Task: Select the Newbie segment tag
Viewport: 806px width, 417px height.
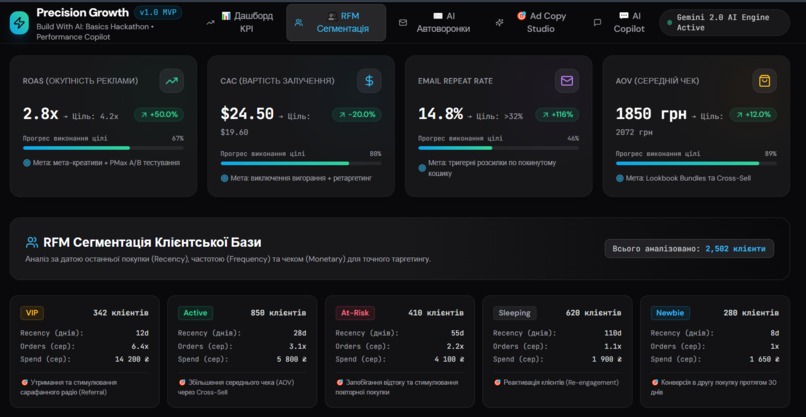Action: 670,313
